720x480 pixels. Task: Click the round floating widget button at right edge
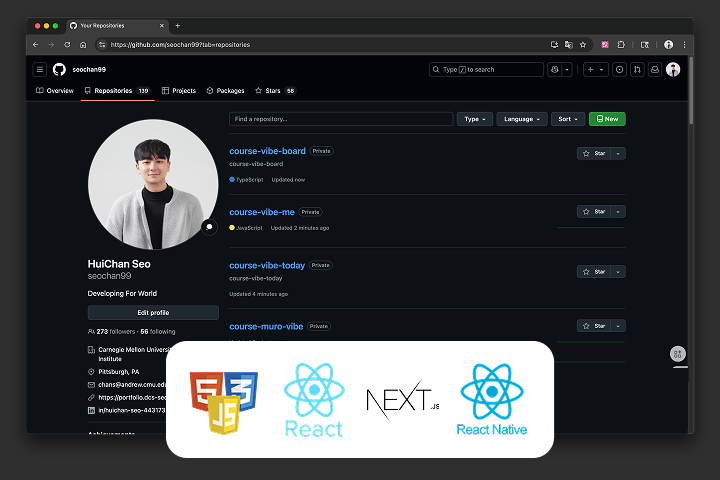(x=678, y=354)
